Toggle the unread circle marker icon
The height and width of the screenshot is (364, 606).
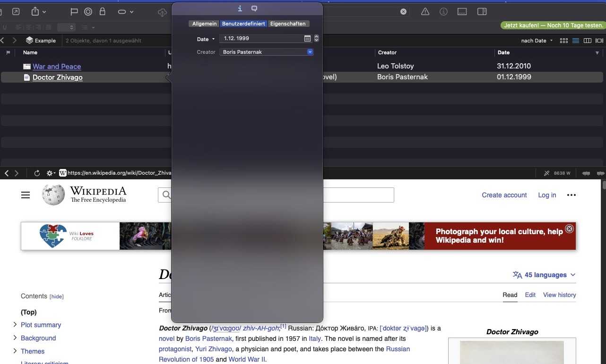tap(88, 12)
